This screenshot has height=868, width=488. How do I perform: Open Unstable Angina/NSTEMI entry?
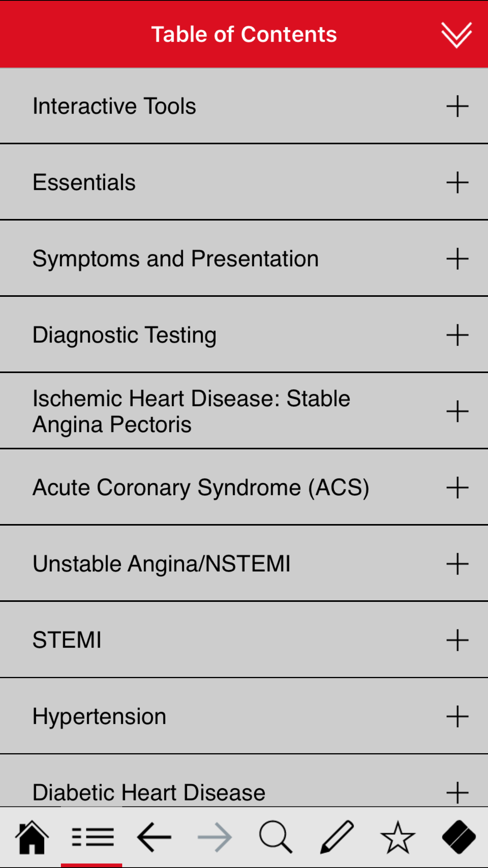coord(161,564)
